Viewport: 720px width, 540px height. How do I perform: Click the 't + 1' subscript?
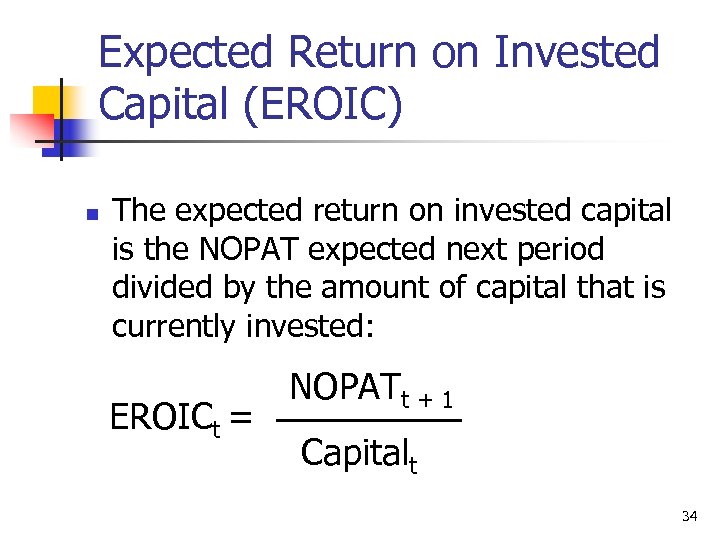tap(429, 399)
